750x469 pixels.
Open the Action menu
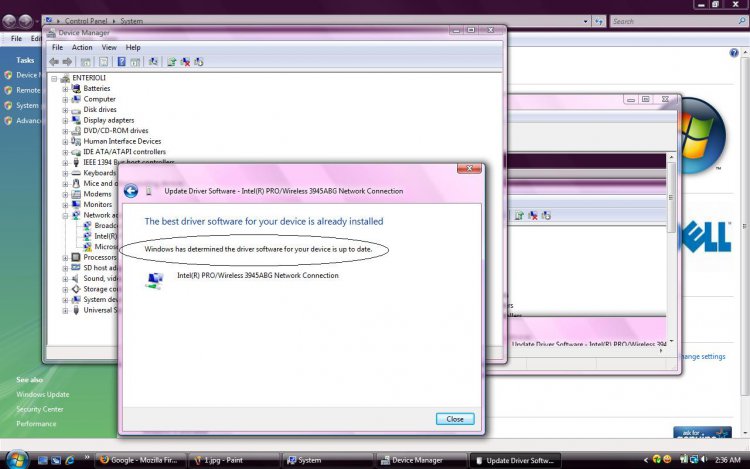pyautogui.click(x=82, y=47)
